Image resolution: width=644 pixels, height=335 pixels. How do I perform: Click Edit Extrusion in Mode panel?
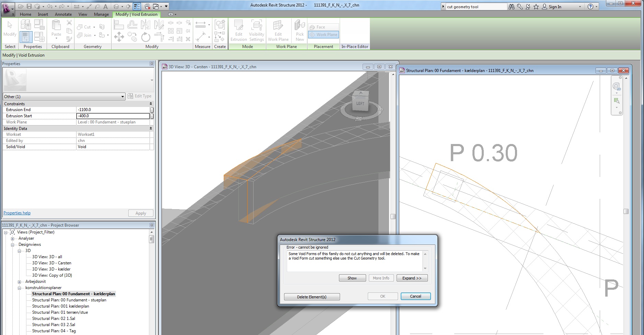(239, 30)
